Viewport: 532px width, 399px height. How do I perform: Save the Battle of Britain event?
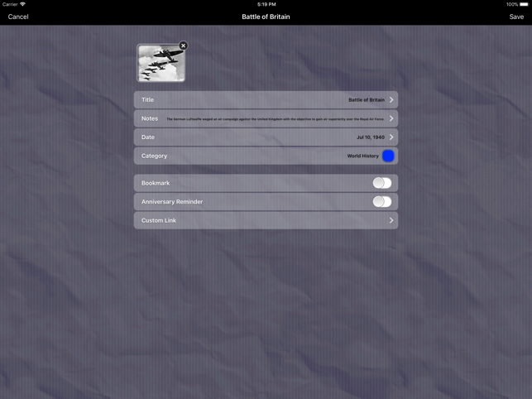point(516,17)
